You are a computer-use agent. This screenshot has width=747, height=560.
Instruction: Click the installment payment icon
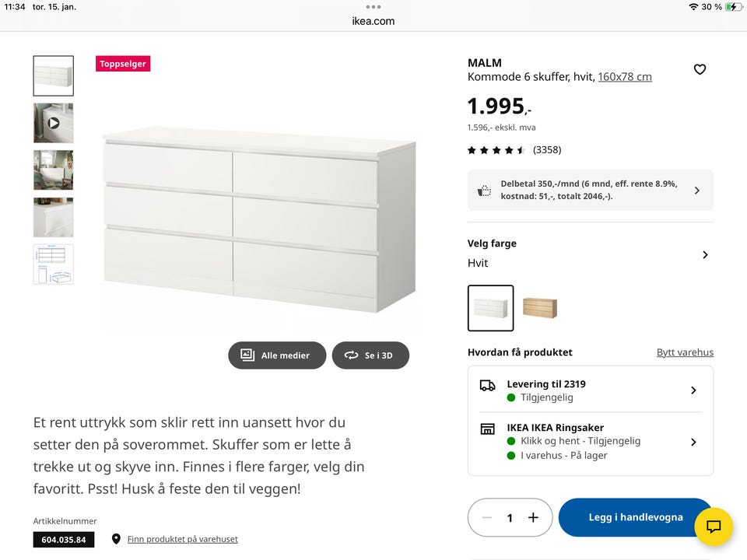click(484, 190)
